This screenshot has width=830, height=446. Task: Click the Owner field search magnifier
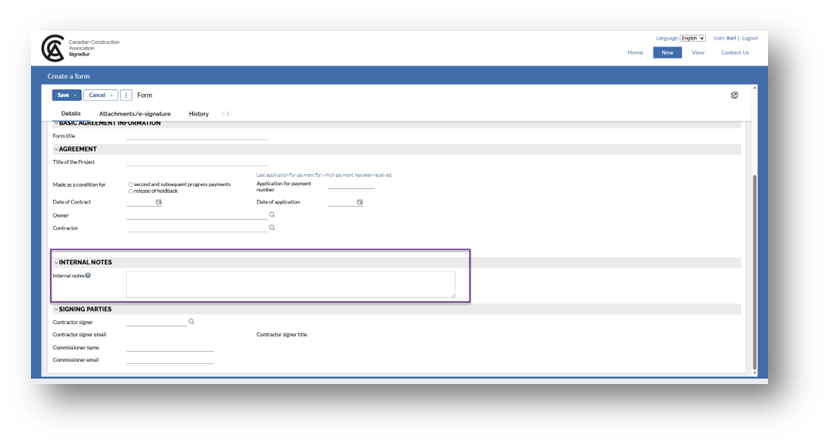click(271, 215)
